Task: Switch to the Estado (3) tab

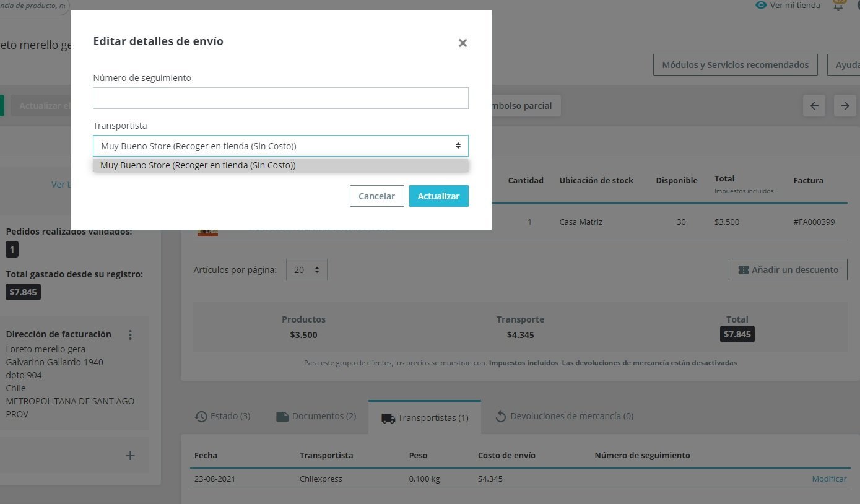Action: coord(222,416)
